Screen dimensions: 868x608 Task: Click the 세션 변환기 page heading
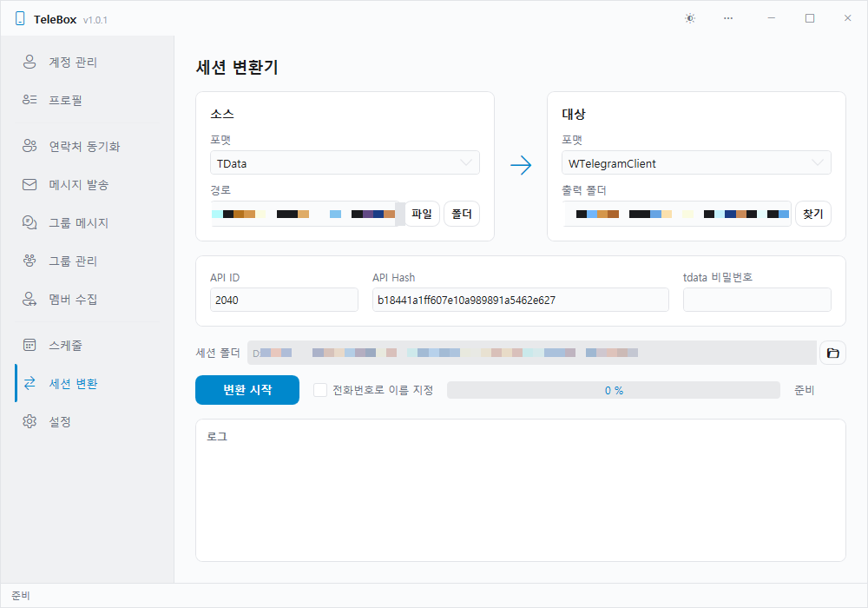(237, 67)
